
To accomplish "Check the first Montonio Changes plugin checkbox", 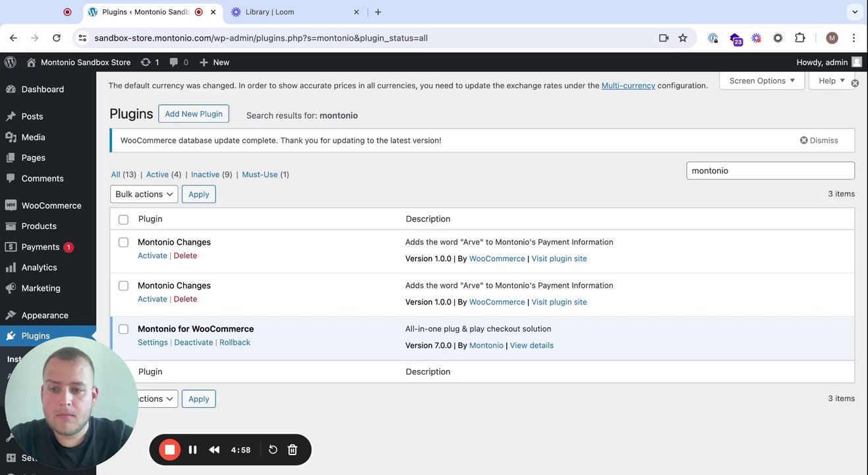I will pyautogui.click(x=123, y=242).
